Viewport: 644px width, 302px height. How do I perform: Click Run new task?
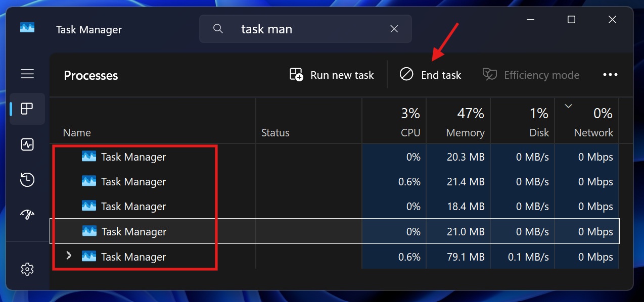[332, 74]
